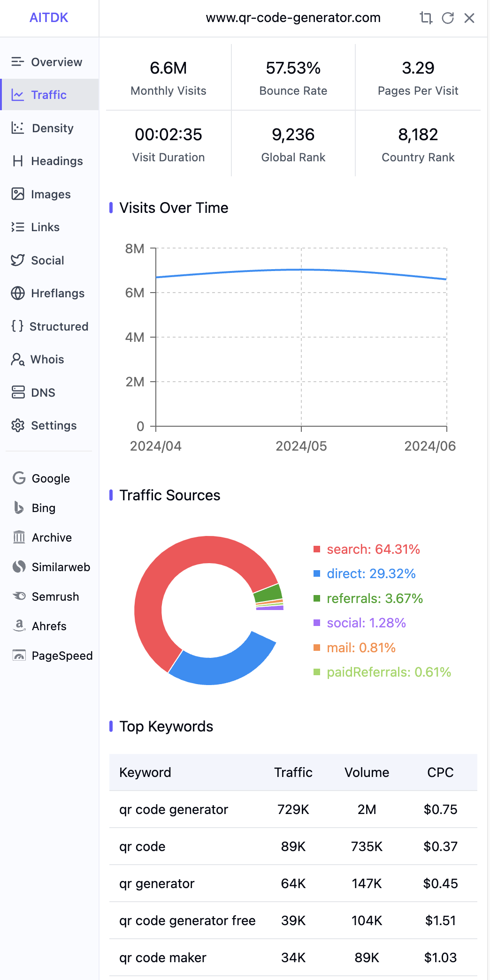Screen dimensions: 490x980
Task: Open the Similarweb shortcut icon
Action: point(19,567)
